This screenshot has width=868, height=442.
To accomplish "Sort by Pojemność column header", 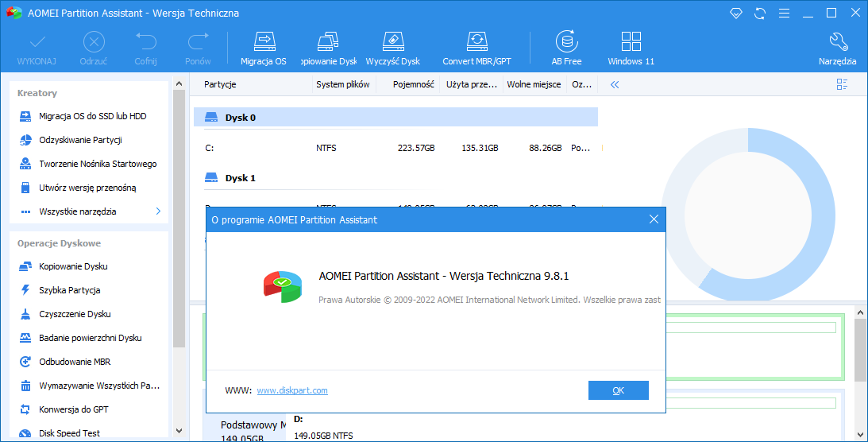I will (x=414, y=85).
